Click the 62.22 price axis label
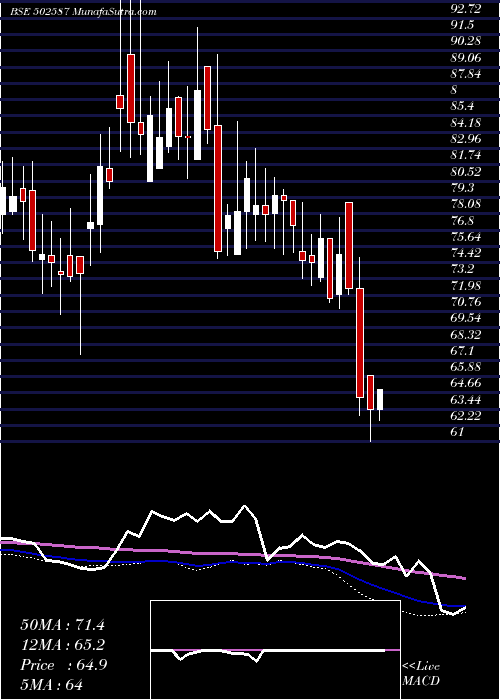 (466, 416)
